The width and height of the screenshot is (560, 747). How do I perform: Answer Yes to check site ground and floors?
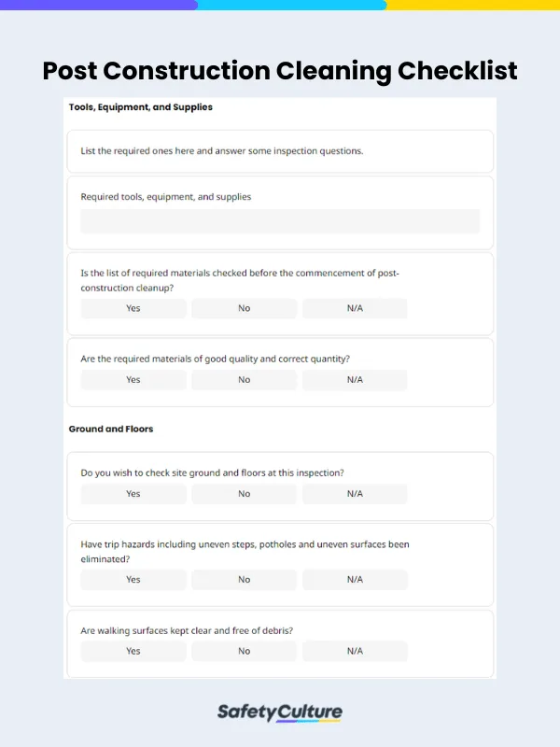pyautogui.click(x=133, y=494)
